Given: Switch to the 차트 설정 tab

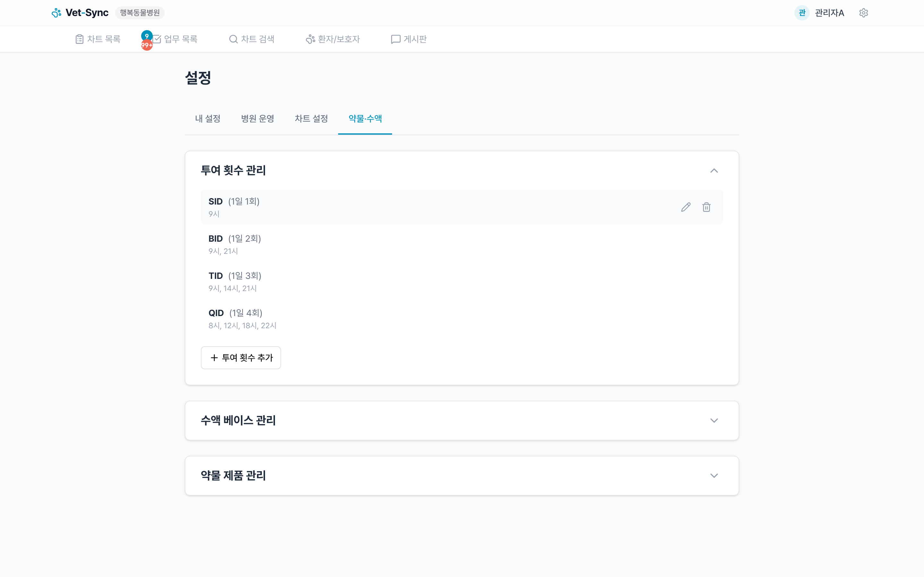Looking at the screenshot, I should (311, 119).
